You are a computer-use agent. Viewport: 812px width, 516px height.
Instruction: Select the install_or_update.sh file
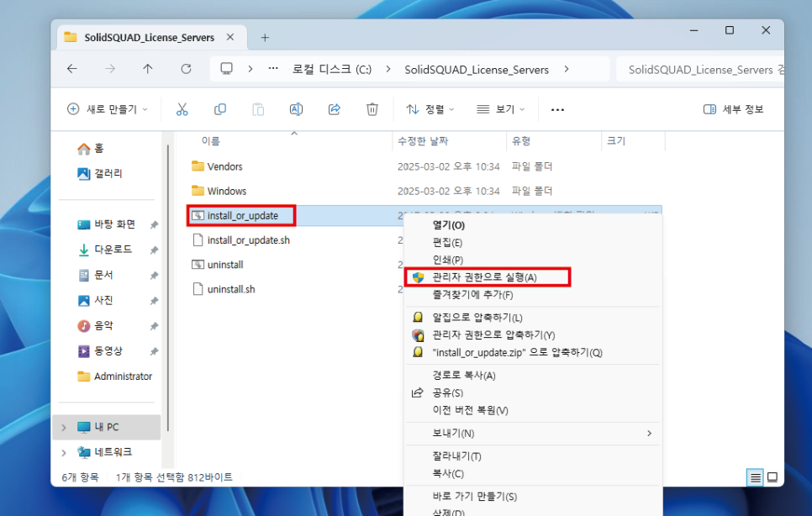(248, 240)
